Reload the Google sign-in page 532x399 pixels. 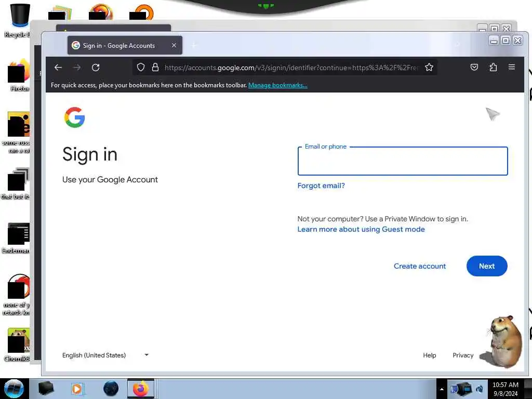click(96, 68)
